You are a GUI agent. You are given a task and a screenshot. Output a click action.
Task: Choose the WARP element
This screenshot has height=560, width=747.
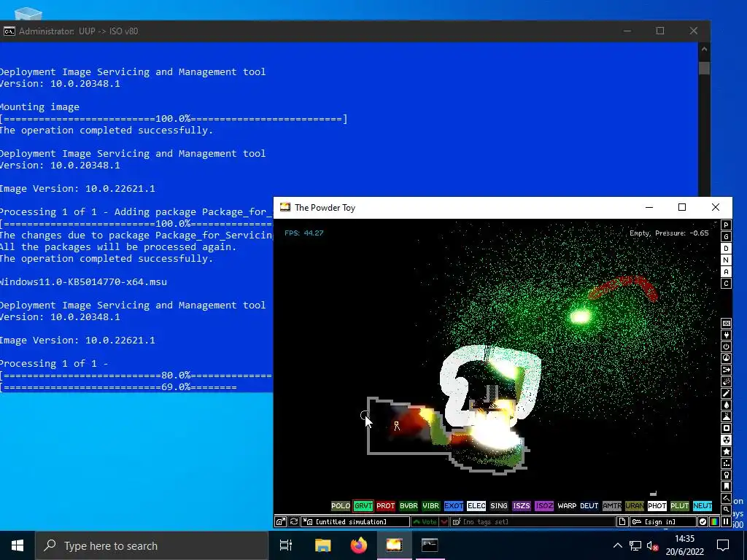tap(566, 506)
